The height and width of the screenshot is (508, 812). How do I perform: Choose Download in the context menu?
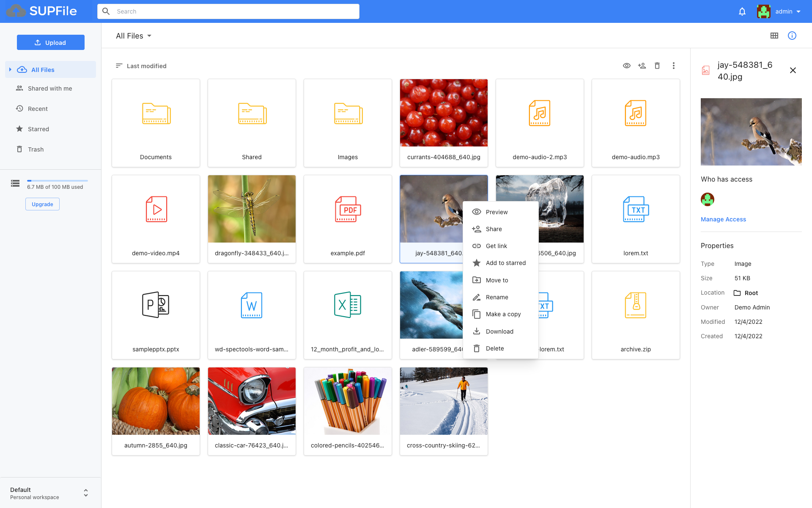(x=500, y=331)
